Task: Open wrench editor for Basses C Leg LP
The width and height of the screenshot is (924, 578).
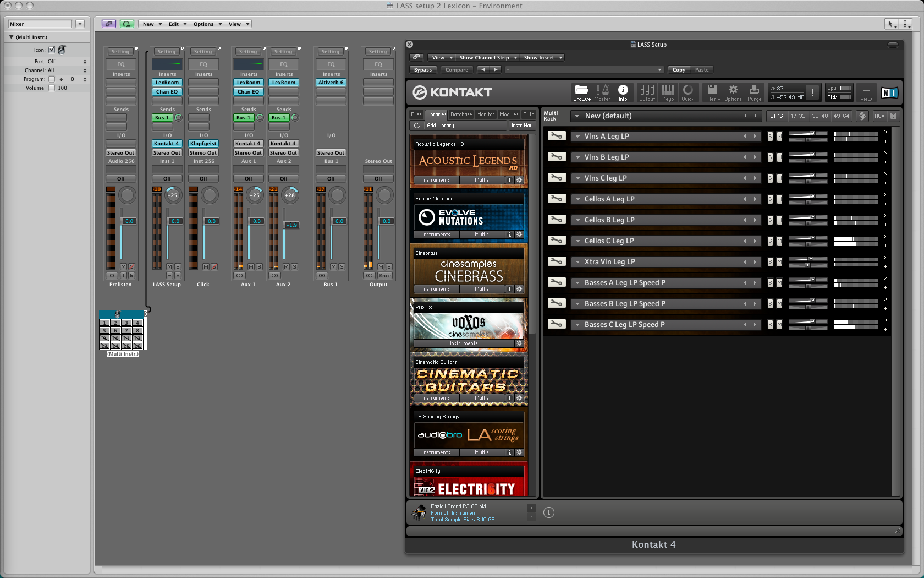Action: 557,324
